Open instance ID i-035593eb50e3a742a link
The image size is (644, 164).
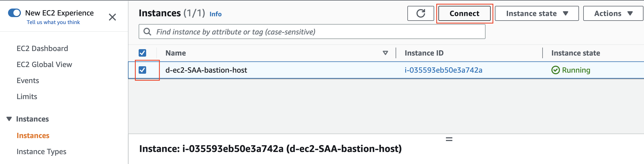(443, 70)
